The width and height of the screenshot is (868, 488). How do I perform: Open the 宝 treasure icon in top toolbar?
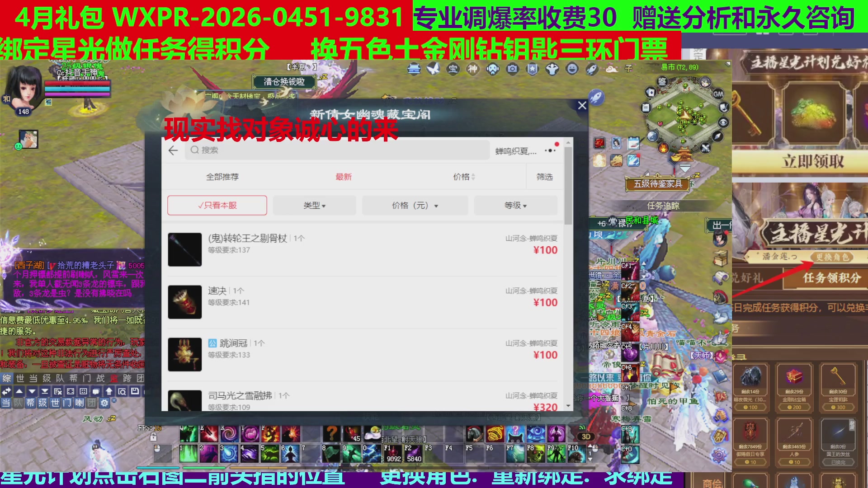(x=453, y=69)
